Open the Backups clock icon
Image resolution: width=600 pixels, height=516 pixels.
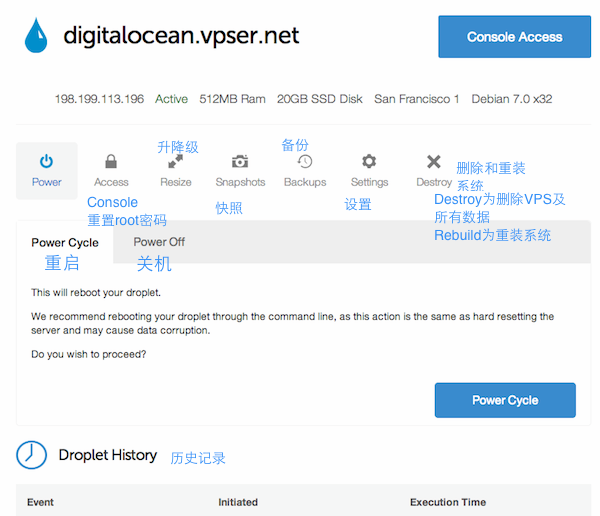[305, 162]
